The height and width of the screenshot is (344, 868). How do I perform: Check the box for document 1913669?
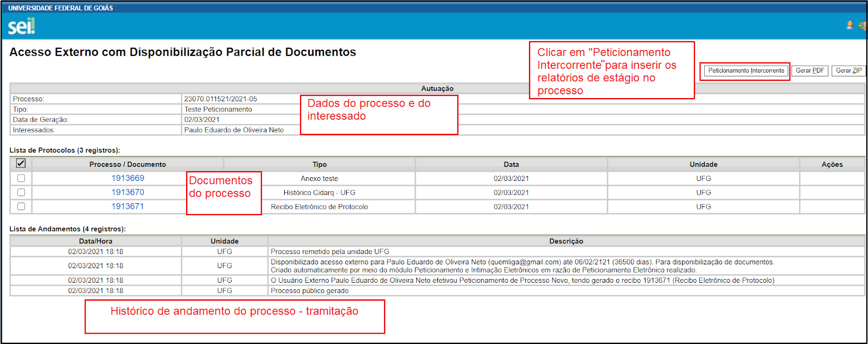(x=21, y=178)
